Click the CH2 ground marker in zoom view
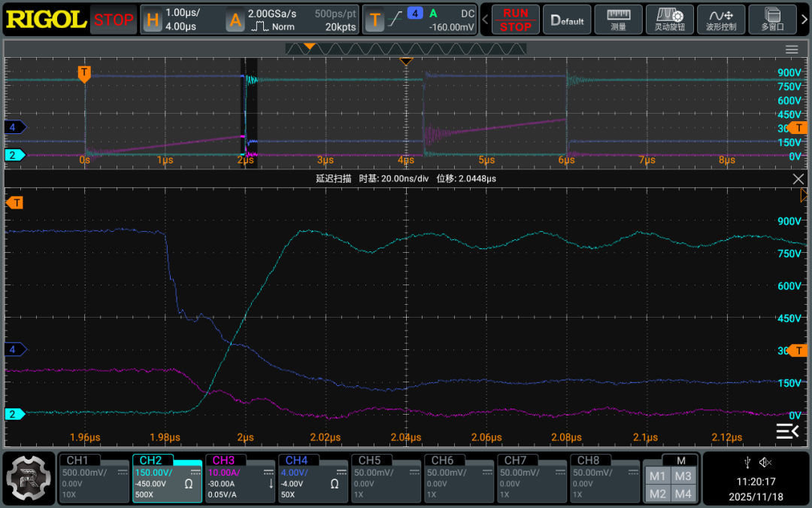The image size is (812, 508). [15, 414]
